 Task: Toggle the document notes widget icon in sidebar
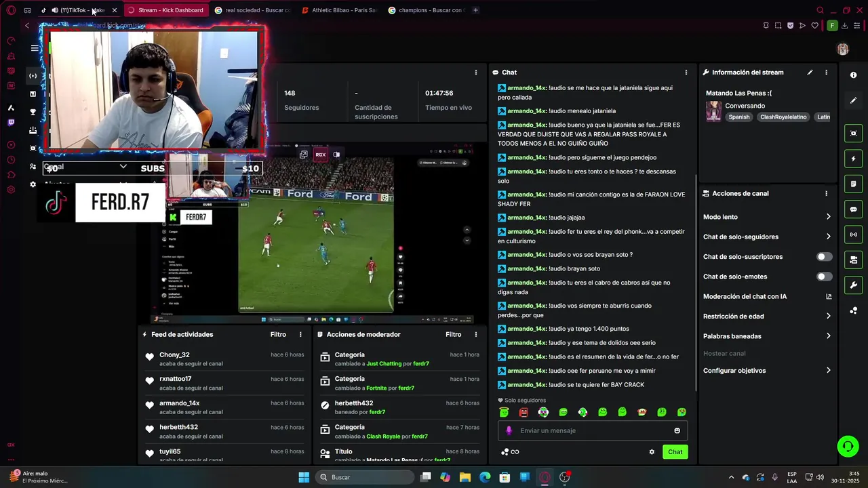pyautogui.click(x=853, y=184)
